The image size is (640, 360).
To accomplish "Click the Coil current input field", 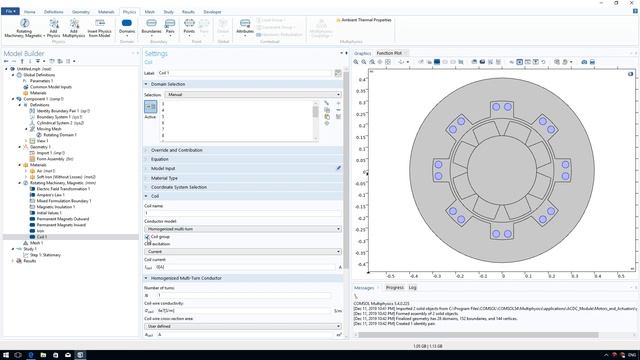I will point(245,267).
